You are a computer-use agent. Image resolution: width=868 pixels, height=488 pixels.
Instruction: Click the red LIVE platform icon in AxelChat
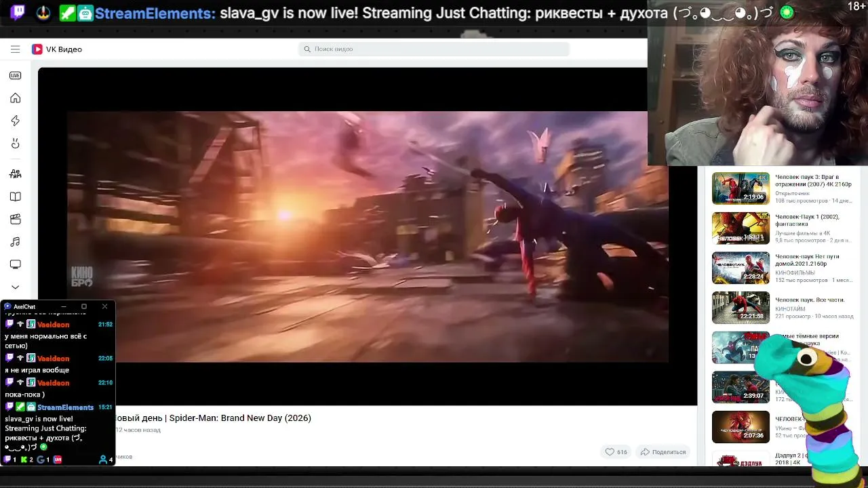pos(58,460)
